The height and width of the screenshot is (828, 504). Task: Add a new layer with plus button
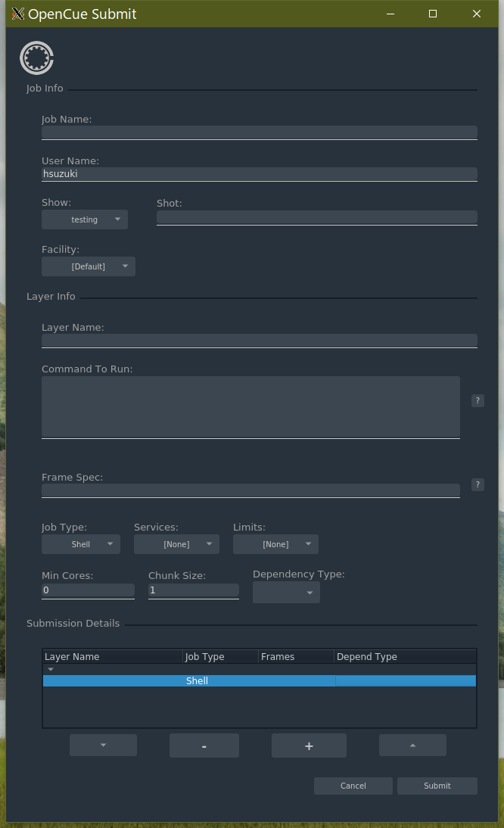[310, 746]
